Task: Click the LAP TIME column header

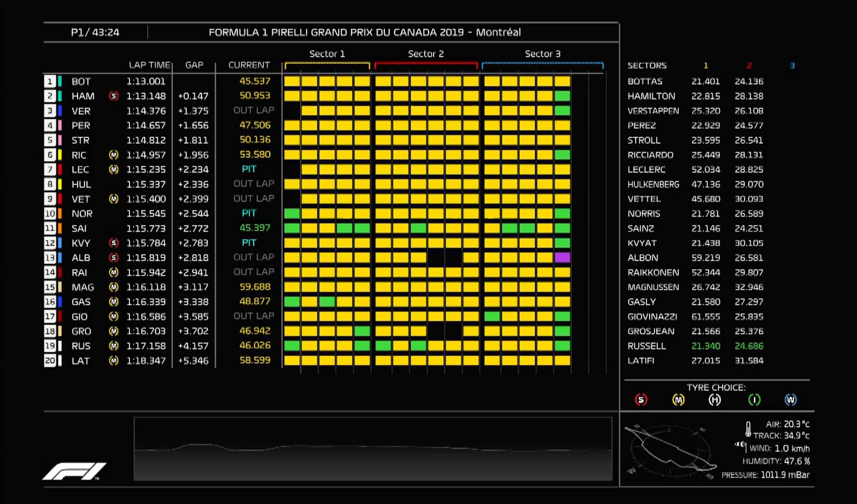Action: 149,65
